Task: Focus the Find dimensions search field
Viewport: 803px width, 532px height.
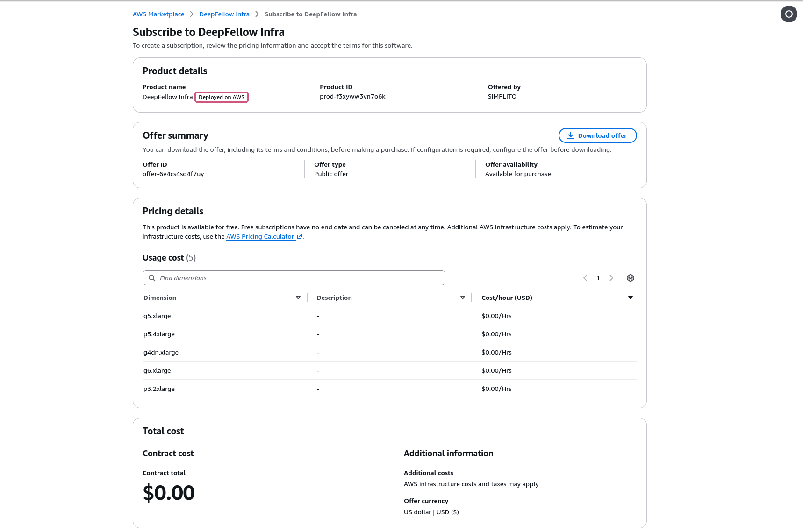Action: 299,278
